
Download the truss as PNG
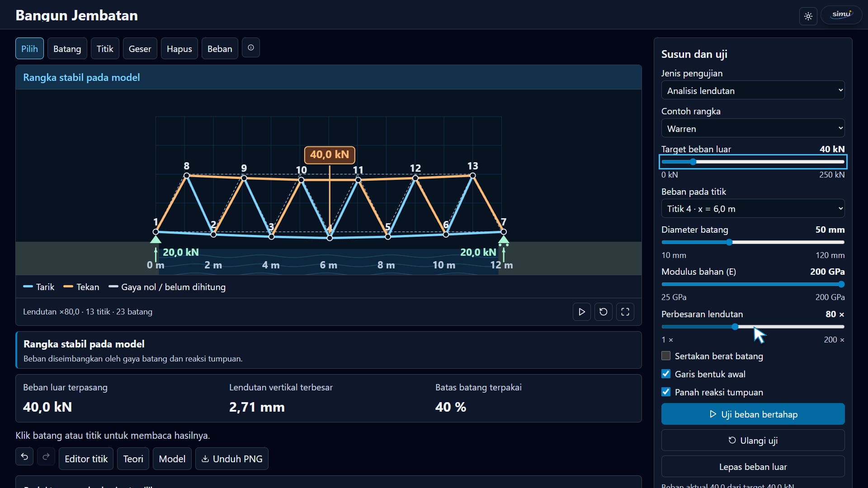tap(232, 459)
